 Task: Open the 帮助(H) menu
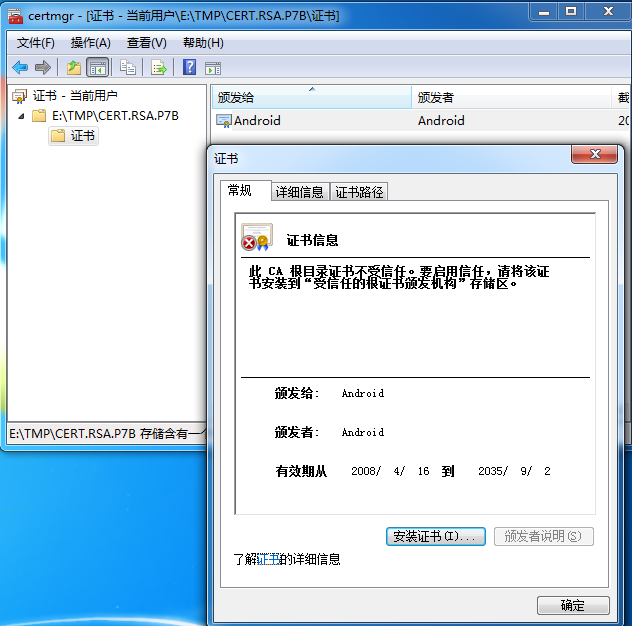[203, 43]
